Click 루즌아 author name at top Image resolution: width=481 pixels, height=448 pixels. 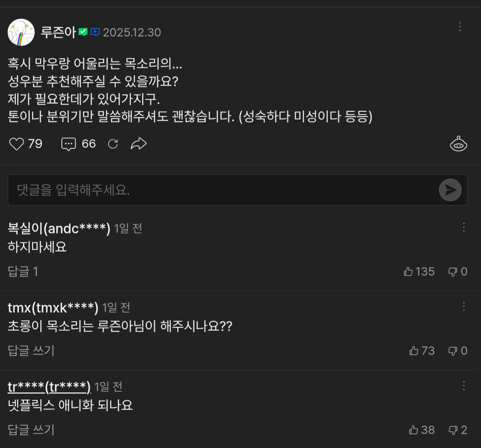click(x=58, y=32)
